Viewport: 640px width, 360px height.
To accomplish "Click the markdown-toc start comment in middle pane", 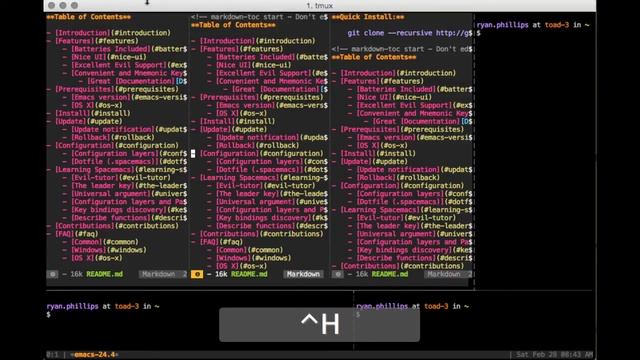I will point(259,17).
